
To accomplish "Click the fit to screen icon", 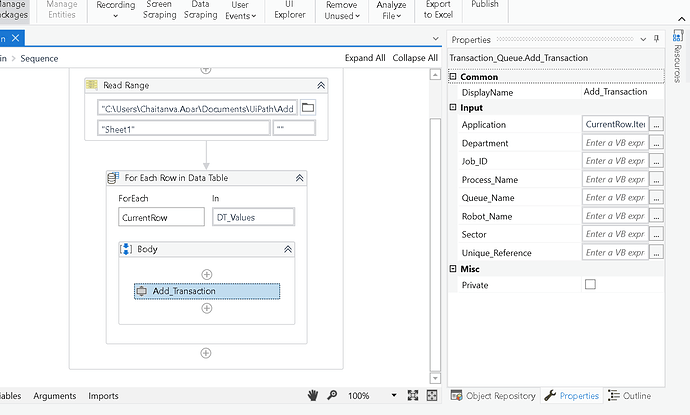I will tap(413, 395).
